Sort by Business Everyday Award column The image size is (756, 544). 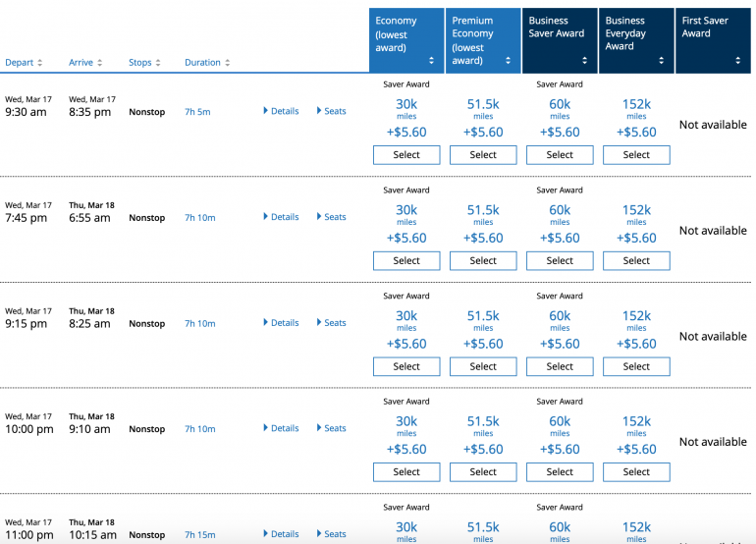(661, 61)
